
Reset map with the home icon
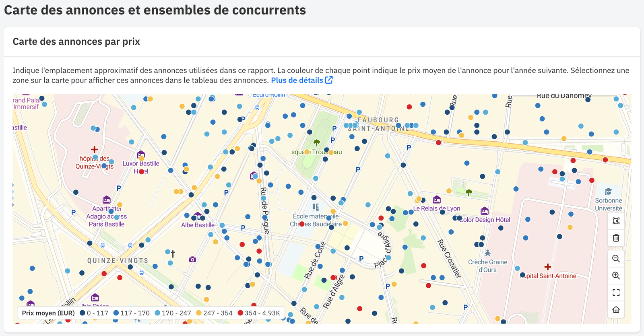click(x=616, y=309)
